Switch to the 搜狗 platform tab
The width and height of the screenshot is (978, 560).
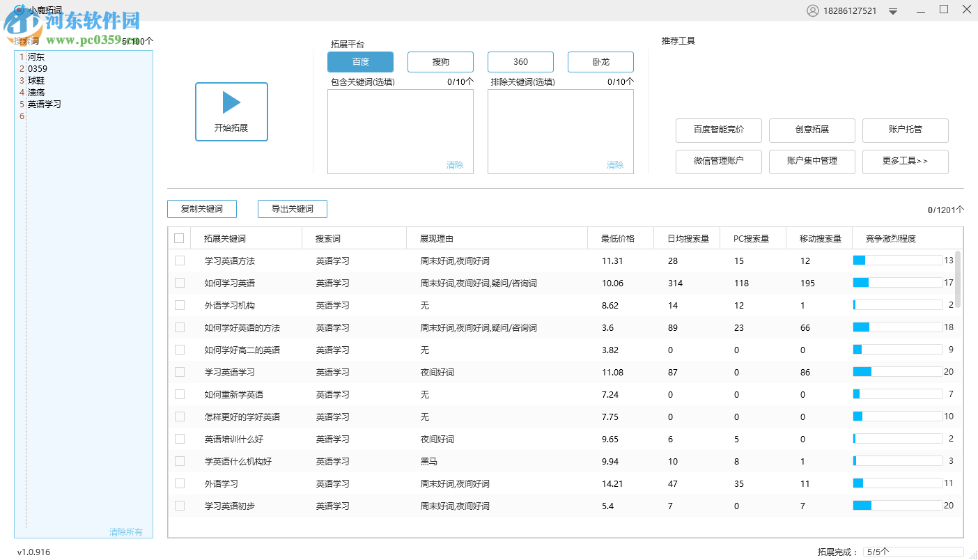point(440,61)
